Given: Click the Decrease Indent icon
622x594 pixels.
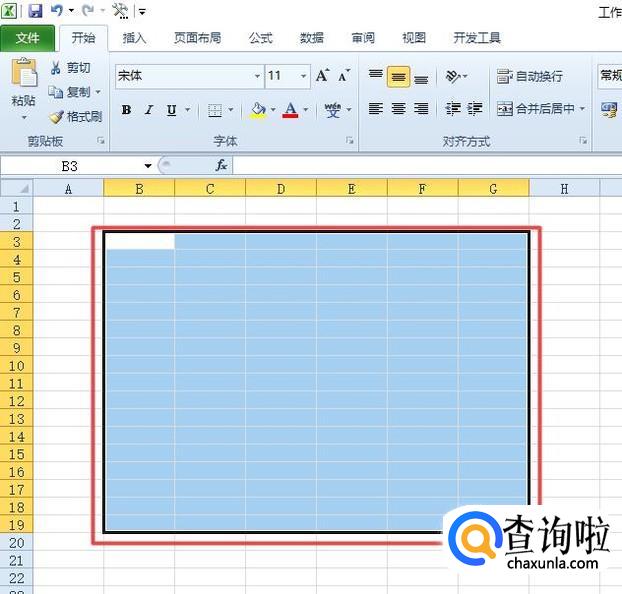Looking at the screenshot, I should [x=453, y=108].
